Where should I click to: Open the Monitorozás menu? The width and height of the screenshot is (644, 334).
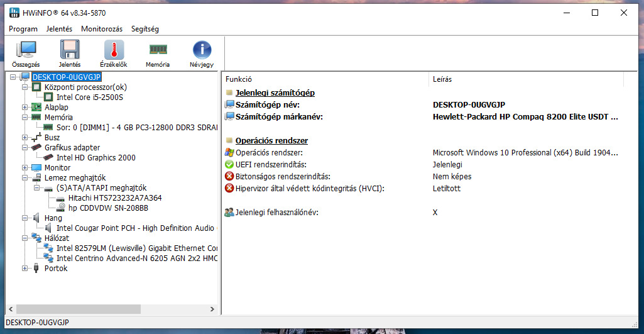tap(102, 29)
